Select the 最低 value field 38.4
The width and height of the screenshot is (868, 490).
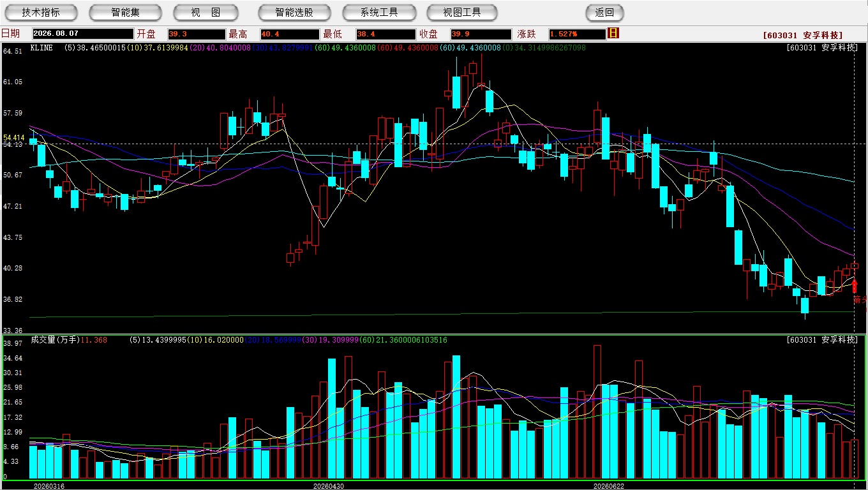click(x=385, y=34)
